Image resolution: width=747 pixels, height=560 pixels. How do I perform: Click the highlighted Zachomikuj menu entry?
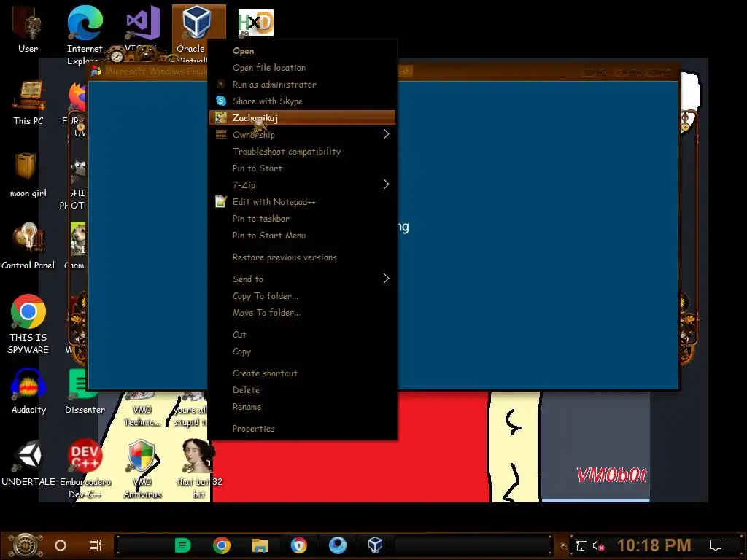[302, 117]
